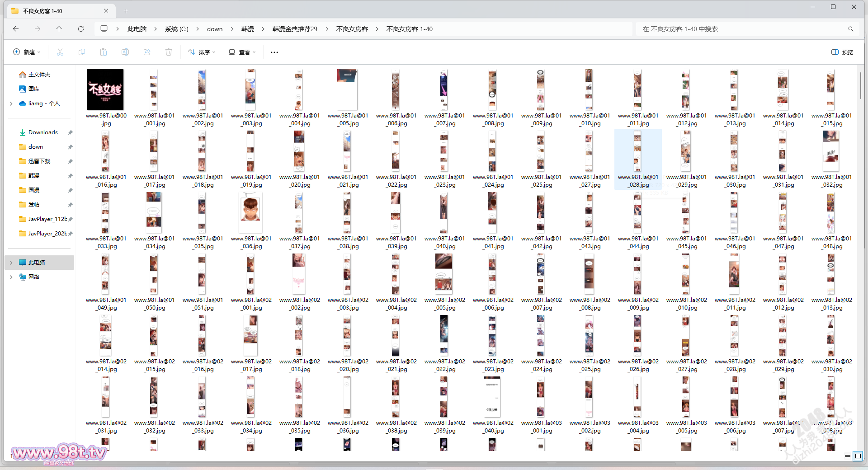Toggle the 预览 preview pane
The height and width of the screenshot is (470, 868).
842,52
